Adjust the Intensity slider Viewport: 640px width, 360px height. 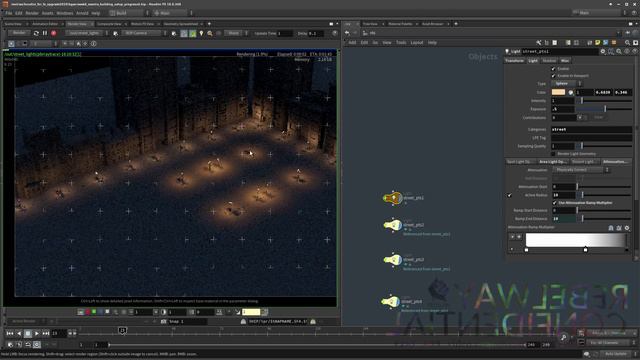[604, 100]
